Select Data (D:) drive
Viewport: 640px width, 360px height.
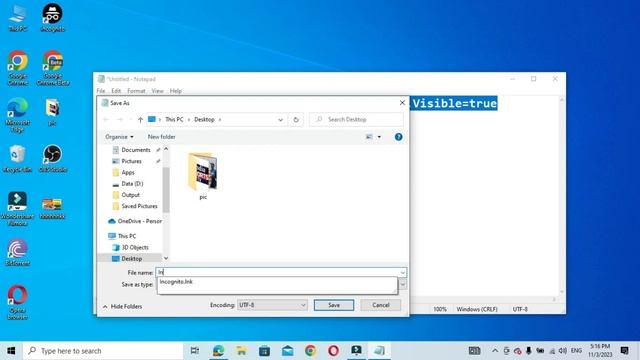132,184
